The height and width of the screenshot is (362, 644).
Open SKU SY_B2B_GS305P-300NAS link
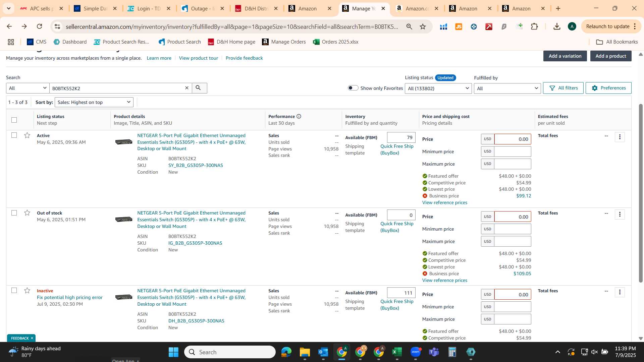196,165
